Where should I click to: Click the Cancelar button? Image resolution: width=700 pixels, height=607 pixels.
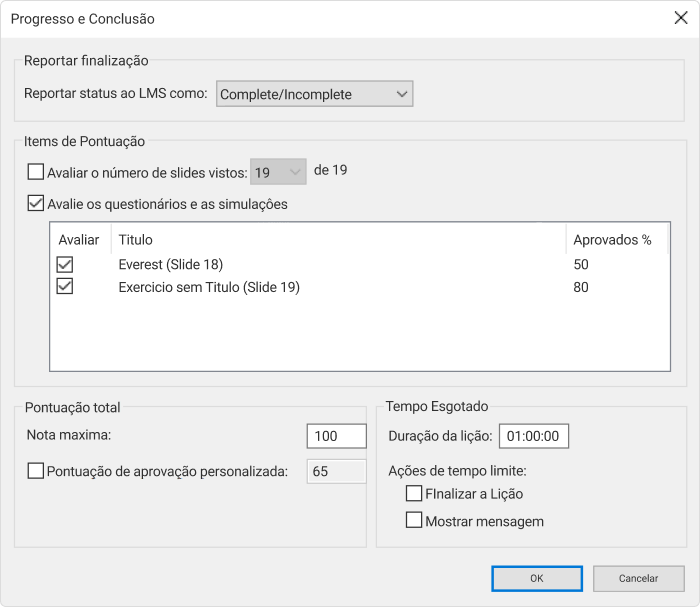[638, 578]
